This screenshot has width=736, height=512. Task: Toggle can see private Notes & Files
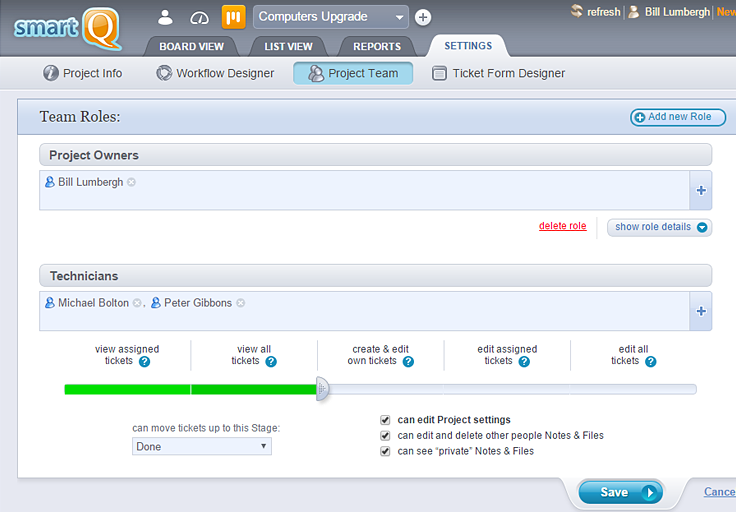386,452
